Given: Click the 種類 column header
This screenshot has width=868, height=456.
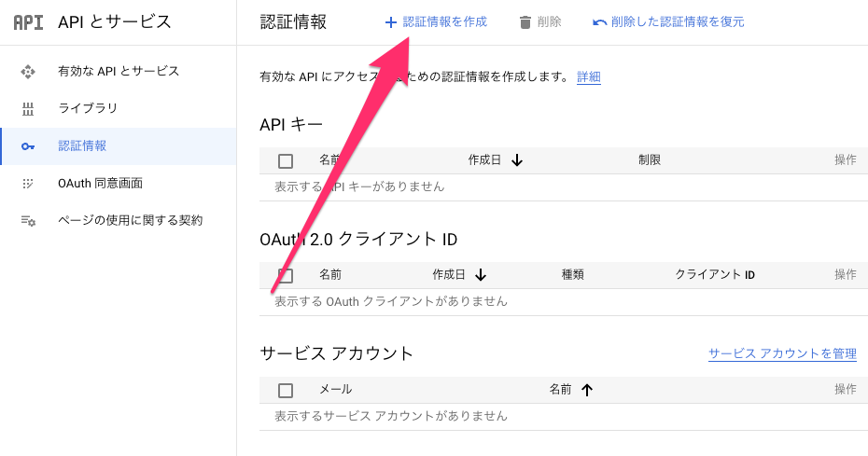Looking at the screenshot, I should click(x=572, y=274).
